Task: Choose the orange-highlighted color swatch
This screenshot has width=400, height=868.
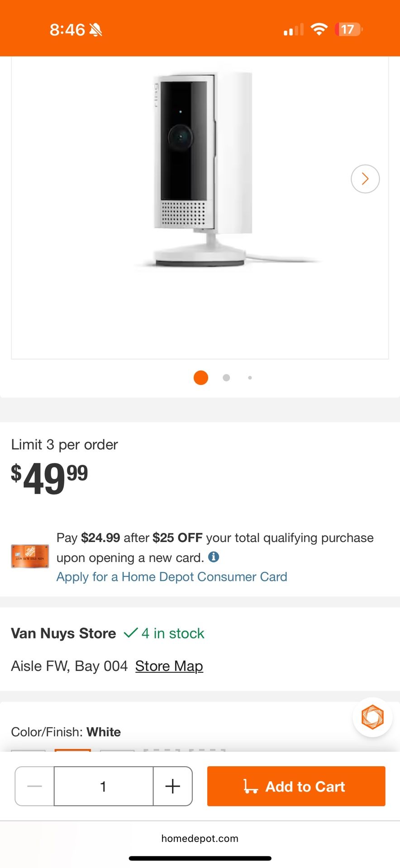Action: [x=72, y=750]
